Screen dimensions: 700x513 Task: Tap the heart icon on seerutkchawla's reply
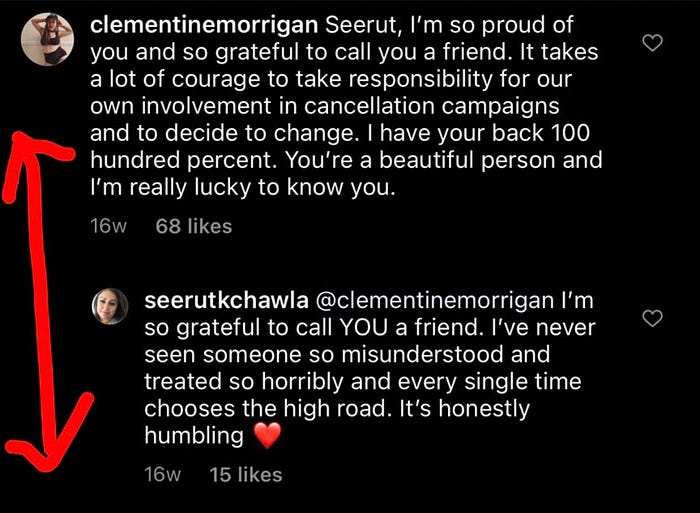click(x=652, y=318)
